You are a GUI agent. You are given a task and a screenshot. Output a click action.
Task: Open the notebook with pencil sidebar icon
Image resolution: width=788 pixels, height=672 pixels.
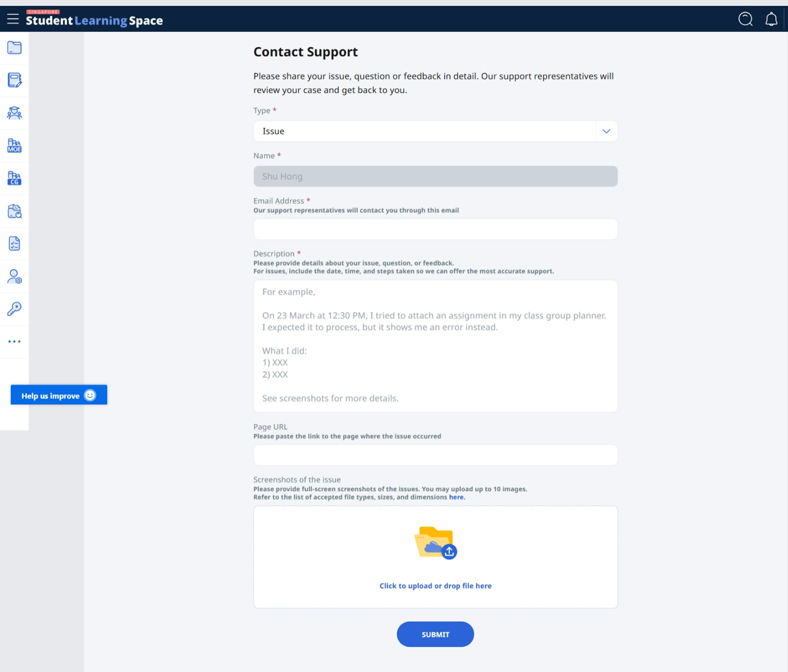(14, 80)
